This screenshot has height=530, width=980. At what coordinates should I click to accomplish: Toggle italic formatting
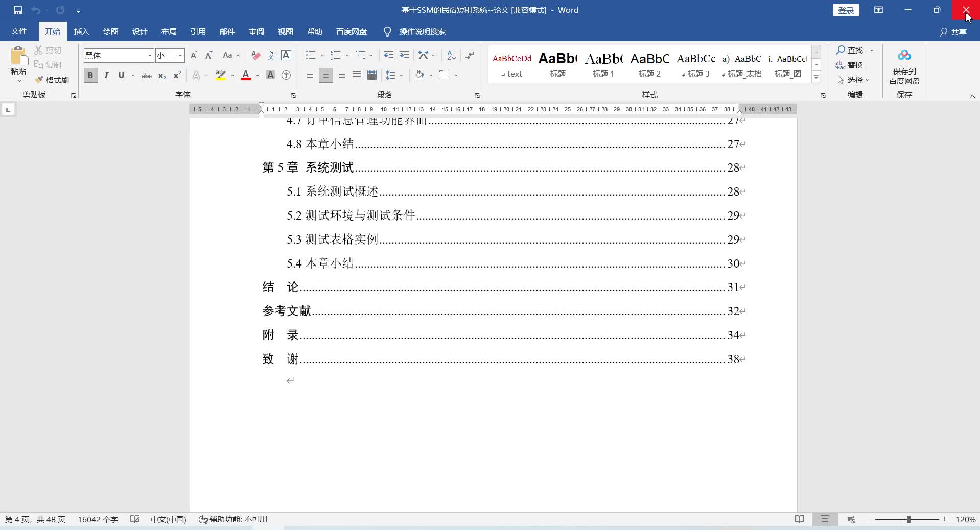[106, 75]
